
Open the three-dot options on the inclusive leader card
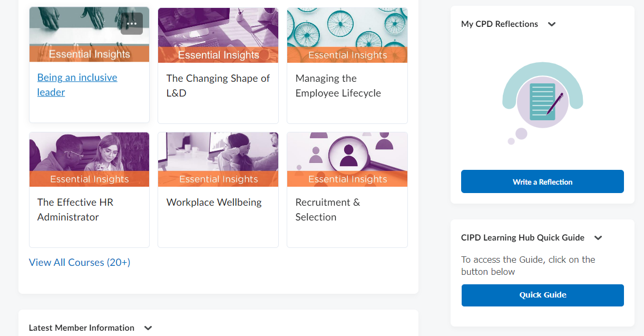tap(132, 24)
